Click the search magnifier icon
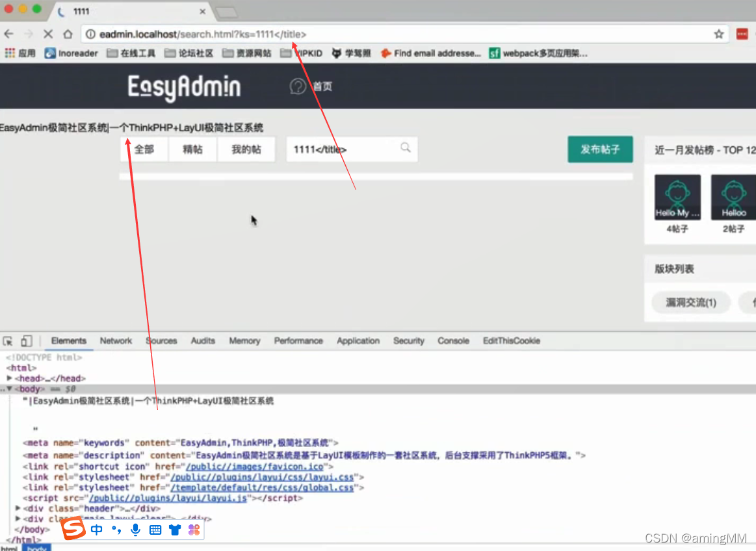756x551 pixels. [406, 147]
